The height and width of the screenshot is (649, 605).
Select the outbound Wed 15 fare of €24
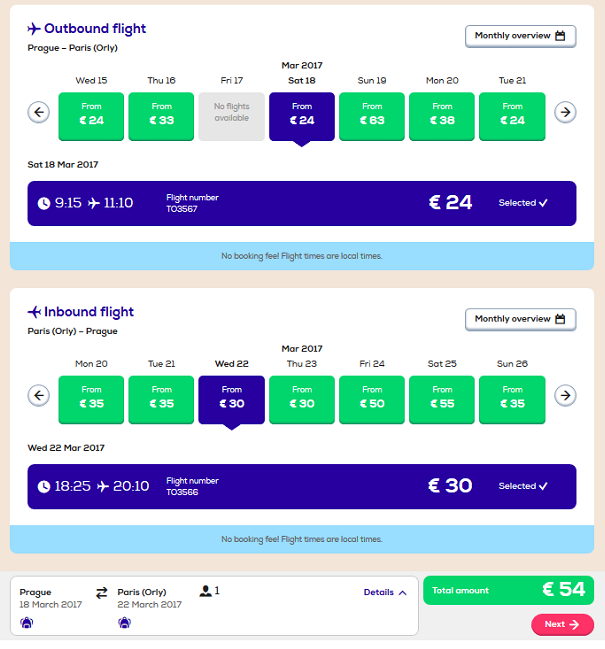click(91, 116)
